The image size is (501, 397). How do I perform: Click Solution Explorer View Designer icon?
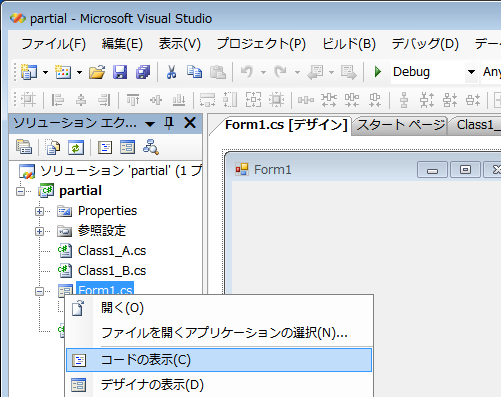tap(128, 147)
